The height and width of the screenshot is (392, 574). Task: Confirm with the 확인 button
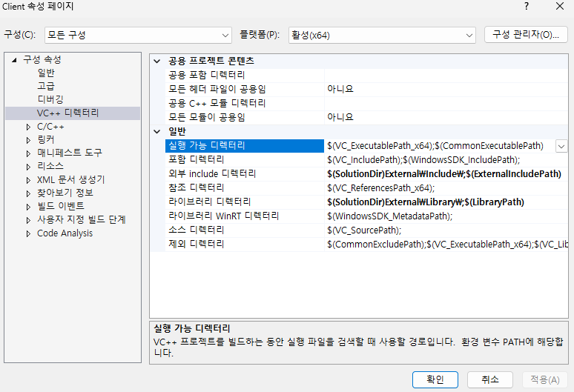tap(435, 379)
